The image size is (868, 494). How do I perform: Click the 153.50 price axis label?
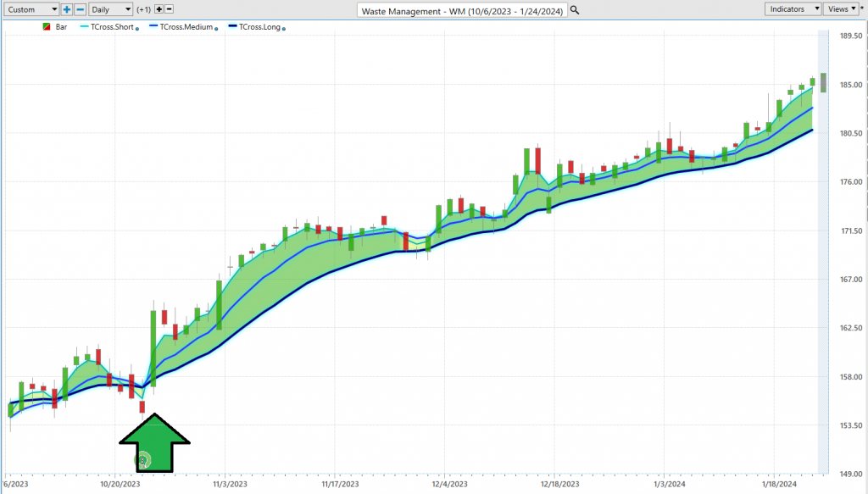(851, 425)
